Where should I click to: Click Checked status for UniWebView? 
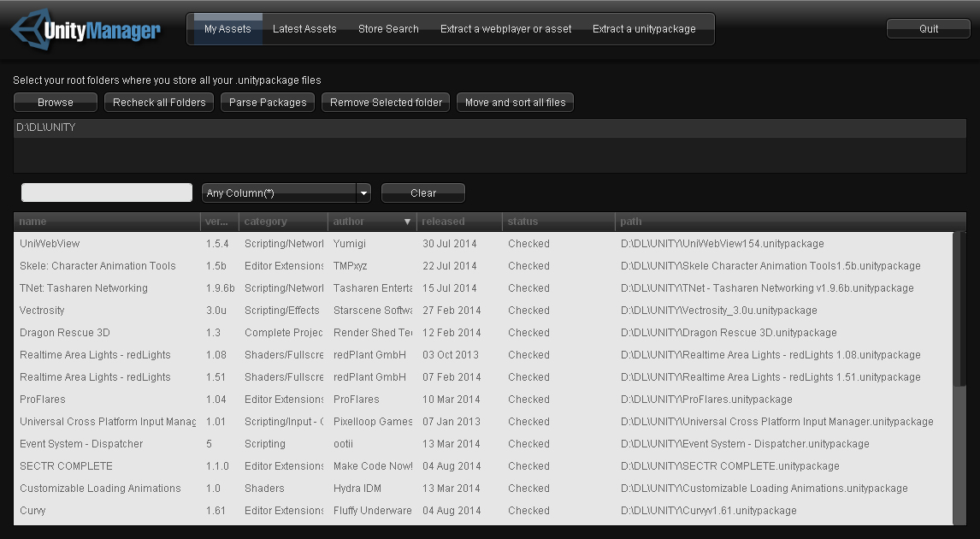pos(528,244)
